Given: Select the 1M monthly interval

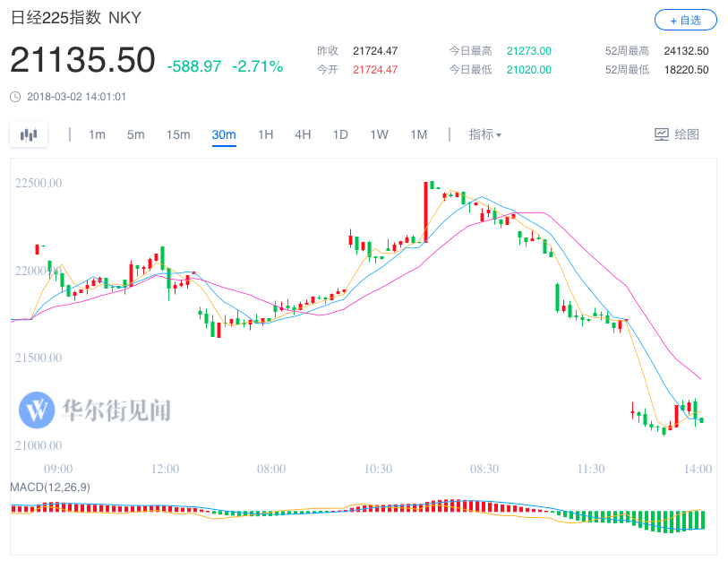Looking at the screenshot, I should (x=419, y=134).
